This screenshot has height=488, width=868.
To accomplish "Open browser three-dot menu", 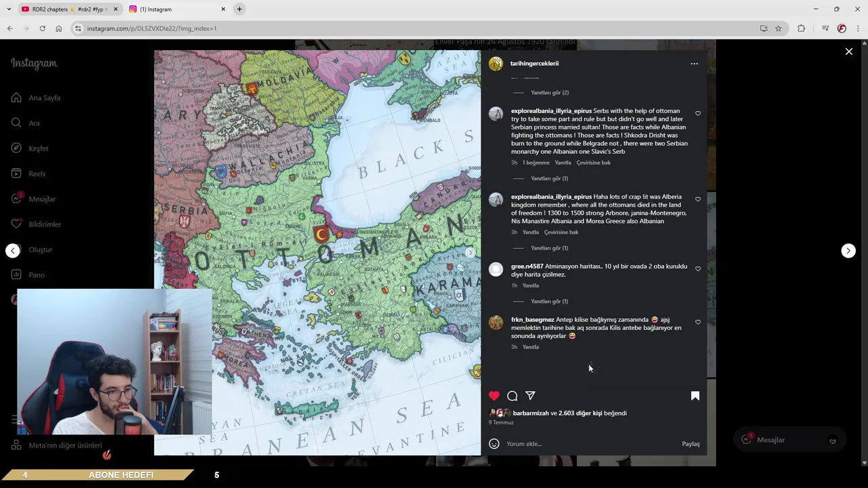I will tap(859, 28).
